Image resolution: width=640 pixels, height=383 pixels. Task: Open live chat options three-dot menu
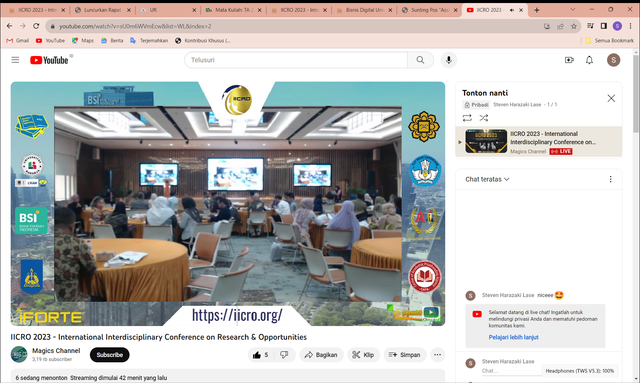point(611,179)
